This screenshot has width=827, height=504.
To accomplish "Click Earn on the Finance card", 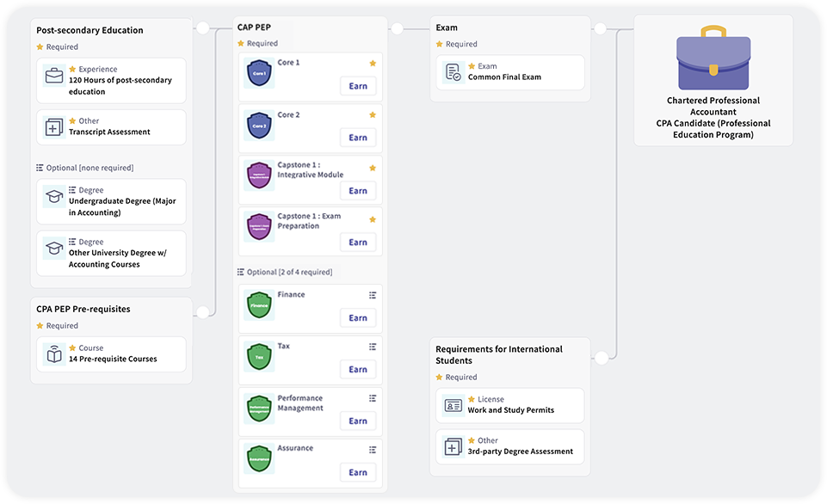I will (358, 318).
